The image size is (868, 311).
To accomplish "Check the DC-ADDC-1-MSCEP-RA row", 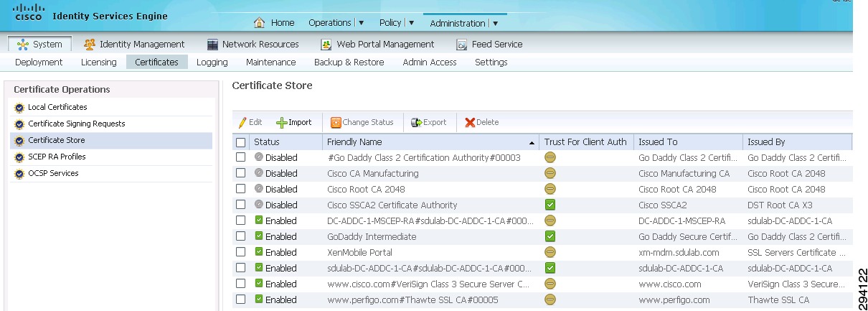I will [x=241, y=221].
